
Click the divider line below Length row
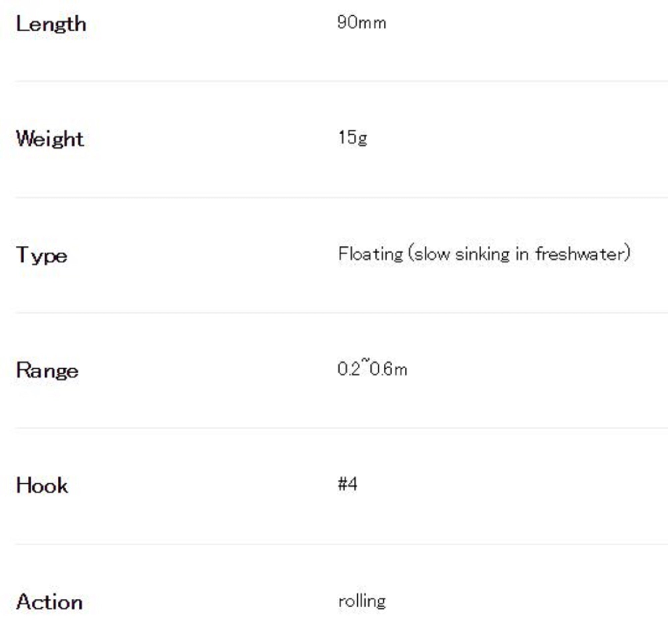click(x=341, y=81)
